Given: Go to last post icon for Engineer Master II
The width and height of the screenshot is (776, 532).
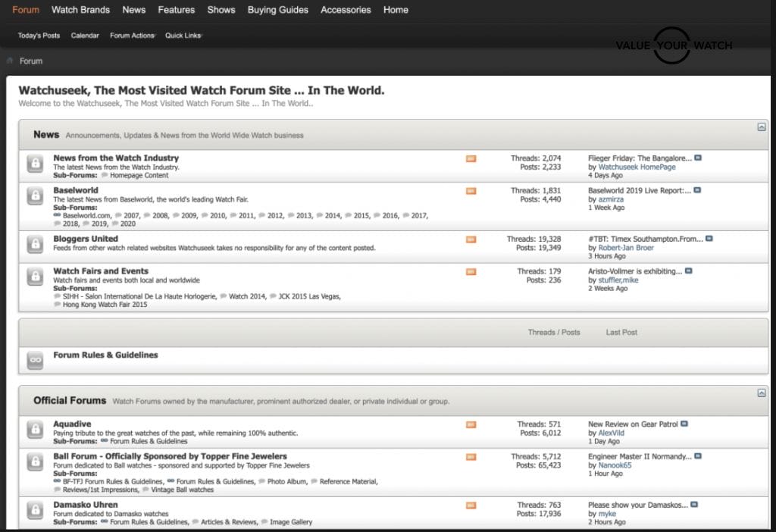Looking at the screenshot, I should click(698, 457).
